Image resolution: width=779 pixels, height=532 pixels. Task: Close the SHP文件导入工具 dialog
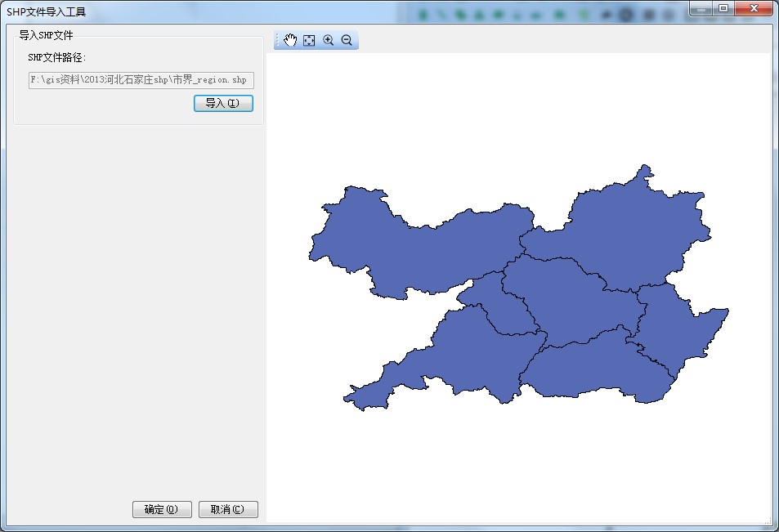click(754, 8)
